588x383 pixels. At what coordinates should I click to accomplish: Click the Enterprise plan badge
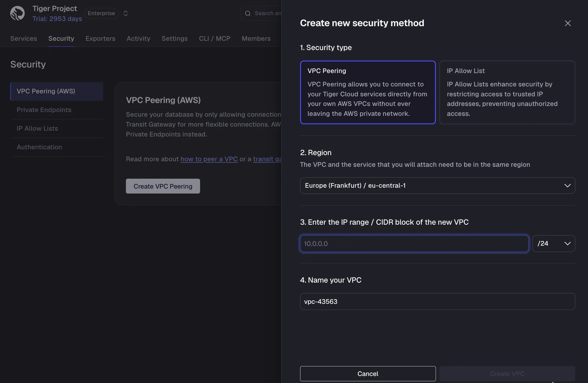[x=101, y=13]
